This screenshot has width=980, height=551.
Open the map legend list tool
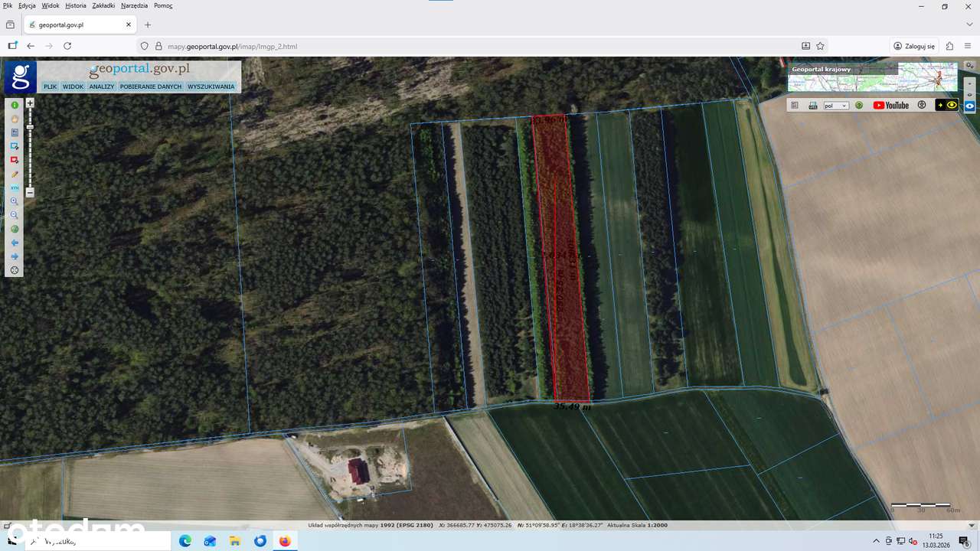(15, 132)
